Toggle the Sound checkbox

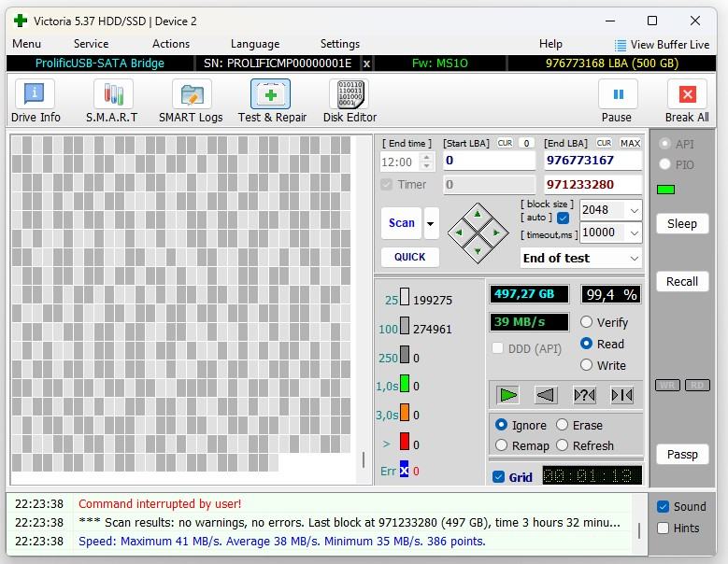pos(663,507)
